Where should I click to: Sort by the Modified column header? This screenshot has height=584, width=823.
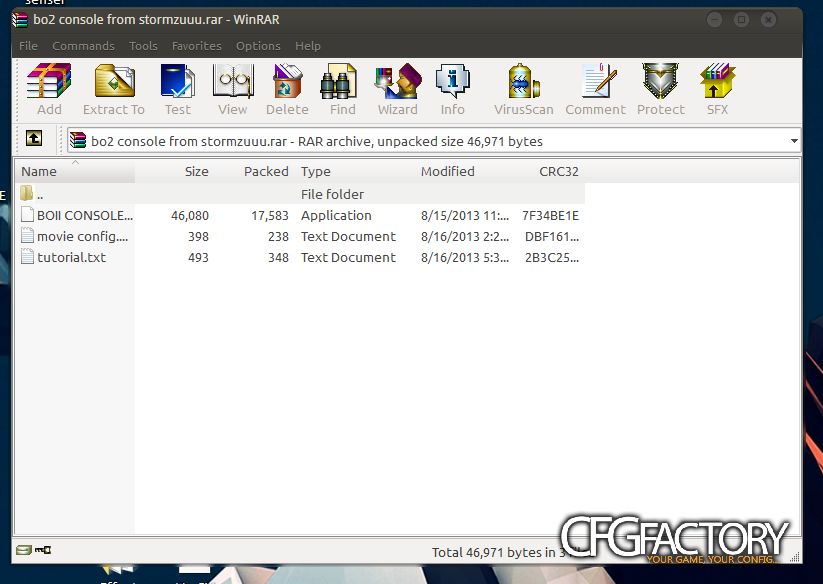click(x=448, y=172)
